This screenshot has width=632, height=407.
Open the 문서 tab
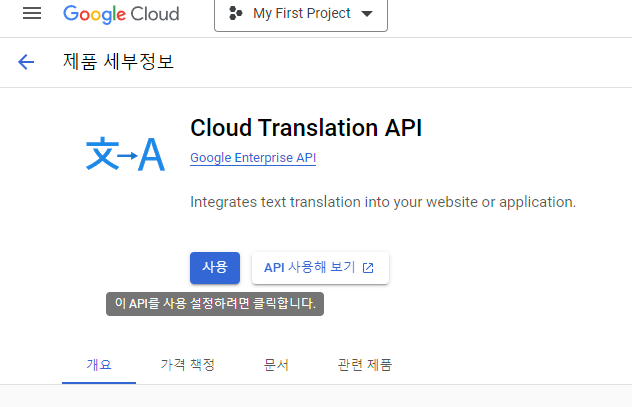(276, 365)
